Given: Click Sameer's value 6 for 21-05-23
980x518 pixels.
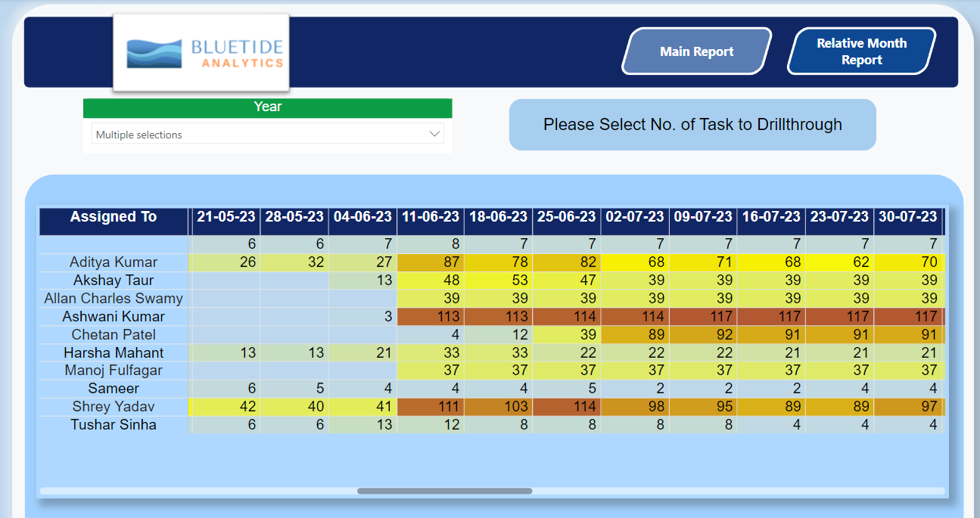Looking at the screenshot, I should point(226,389).
